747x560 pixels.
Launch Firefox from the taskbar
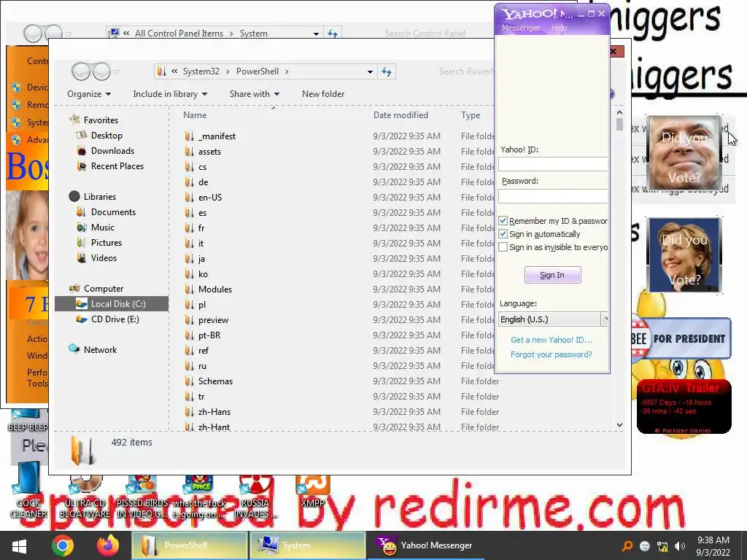point(108,545)
